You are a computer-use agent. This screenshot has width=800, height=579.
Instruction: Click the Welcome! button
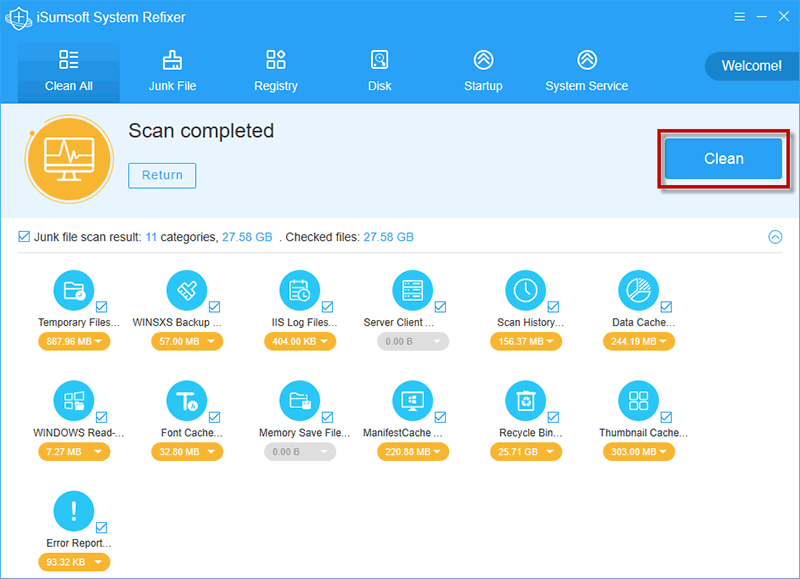tap(752, 66)
